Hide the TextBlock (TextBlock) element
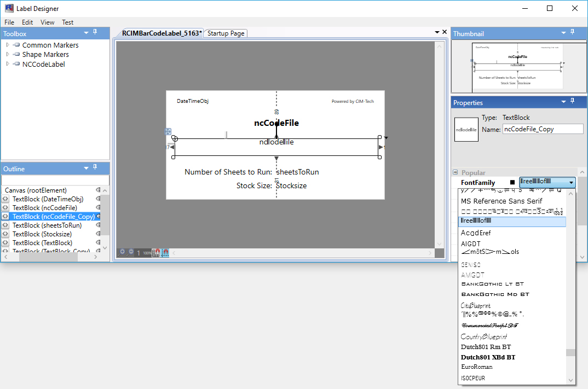The height and width of the screenshot is (389, 588). [x=98, y=242]
